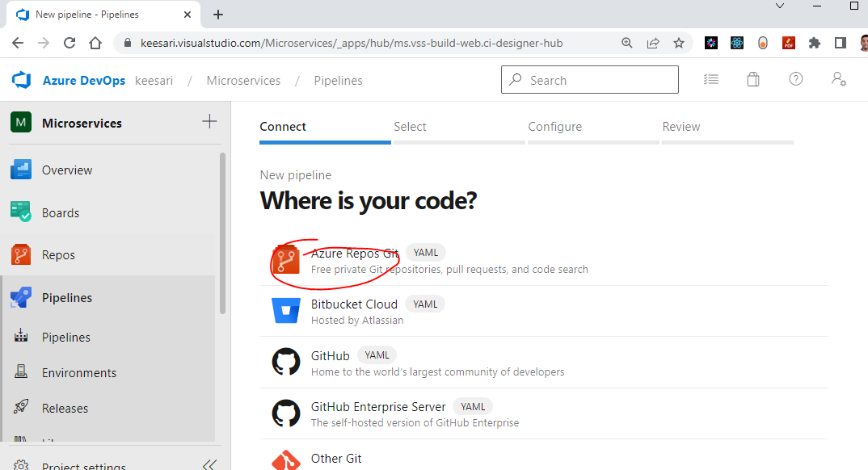Click the YAML badge next to GitHub
This screenshot has height=470, width=868.
pos(377,355)
